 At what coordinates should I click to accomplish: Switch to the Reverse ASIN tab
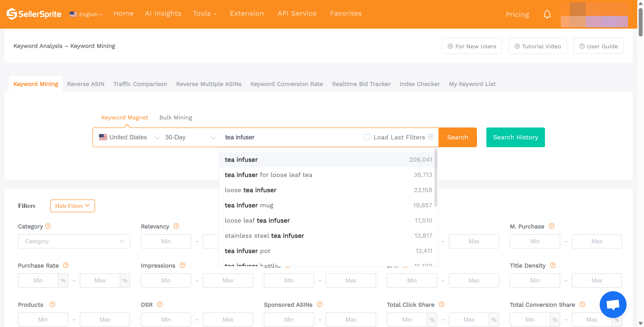tap(85, 84)
